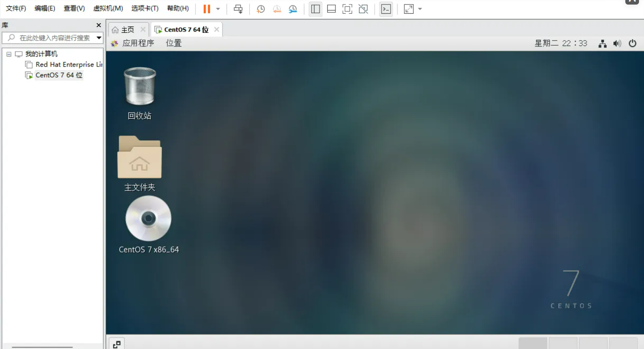644x349 pixels.
Task: Select Red Hat Enterprise Linux VM
Action: [x=64, y=64]
